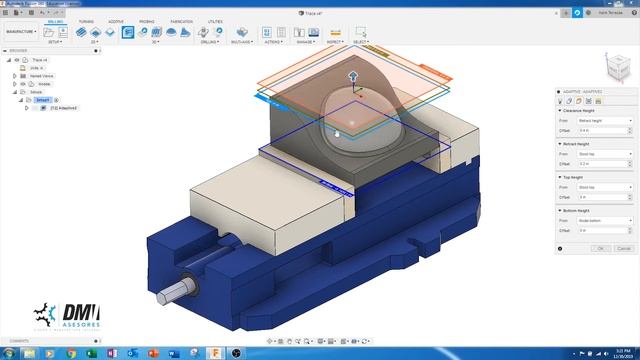640x360 pixels.
Task: Select the 2D pocket strategy icon
Action: 96,32
